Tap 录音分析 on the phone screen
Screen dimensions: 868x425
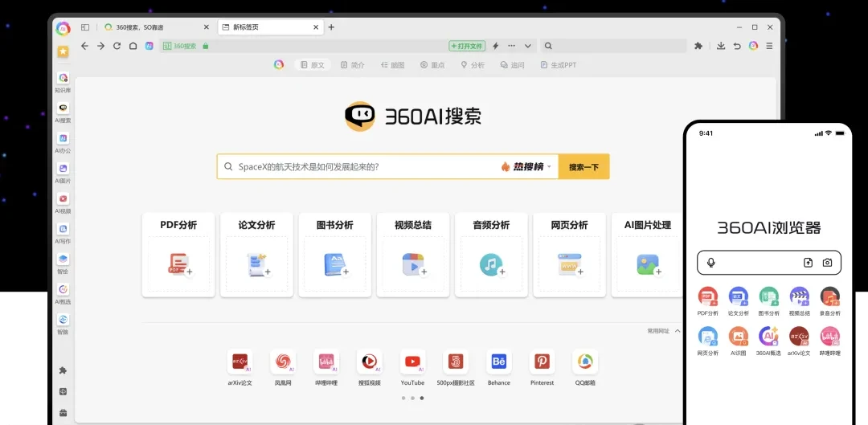829,301
